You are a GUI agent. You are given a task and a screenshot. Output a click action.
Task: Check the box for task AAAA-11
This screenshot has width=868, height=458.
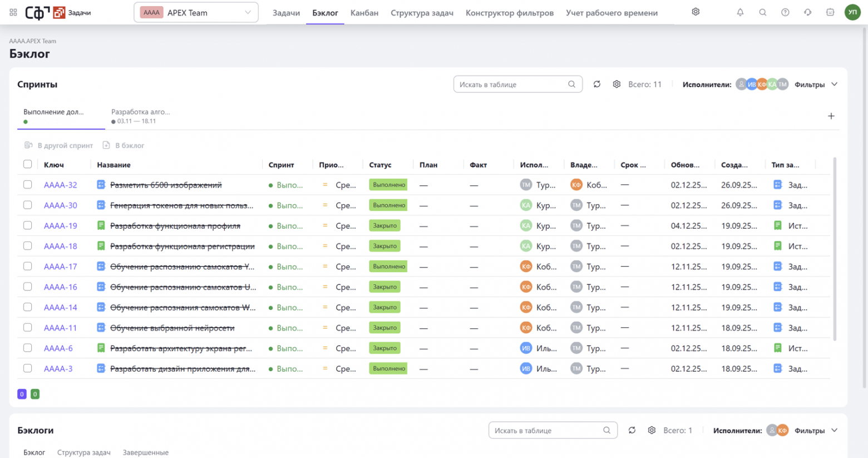point(27,328)
